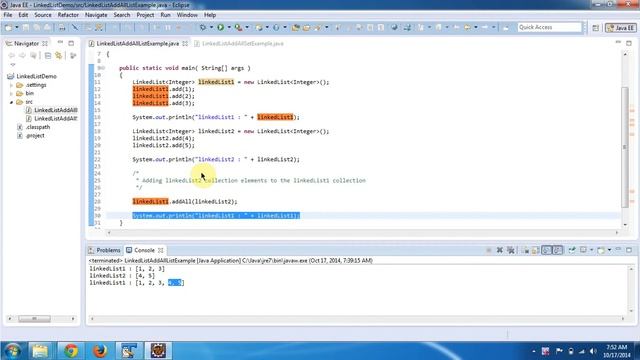
Task: Click the Print toolbar icon
Action: point(62,27)
